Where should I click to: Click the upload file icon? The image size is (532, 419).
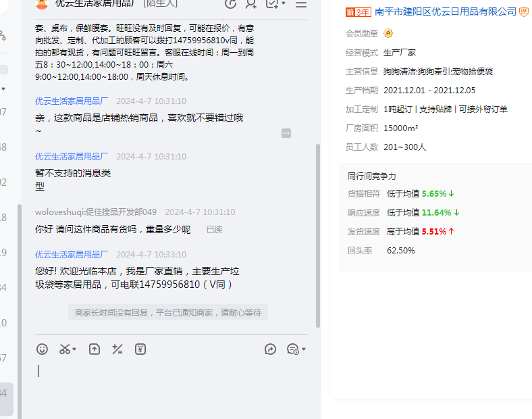[95, 349]
